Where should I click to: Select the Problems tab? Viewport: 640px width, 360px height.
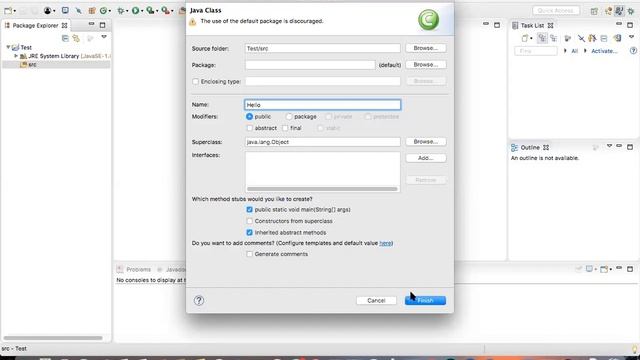click(x=134, y=269)
